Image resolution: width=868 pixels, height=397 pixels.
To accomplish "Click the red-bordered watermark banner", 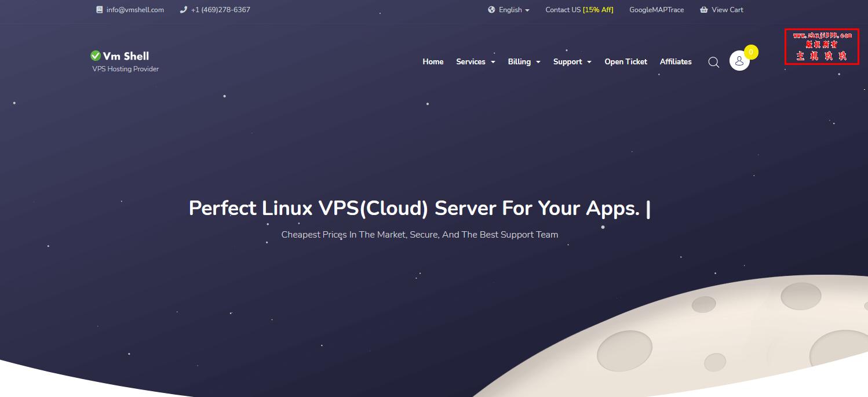I will (x=821, y=46).
